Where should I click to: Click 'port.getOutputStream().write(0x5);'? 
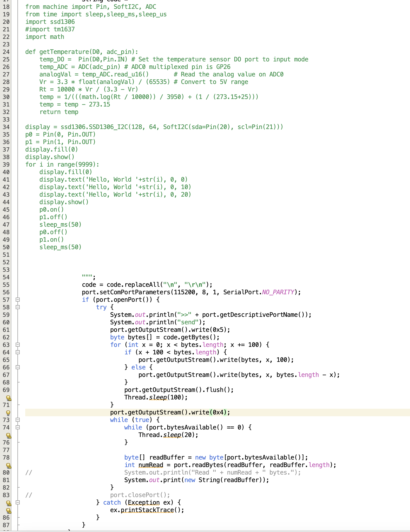170,330
